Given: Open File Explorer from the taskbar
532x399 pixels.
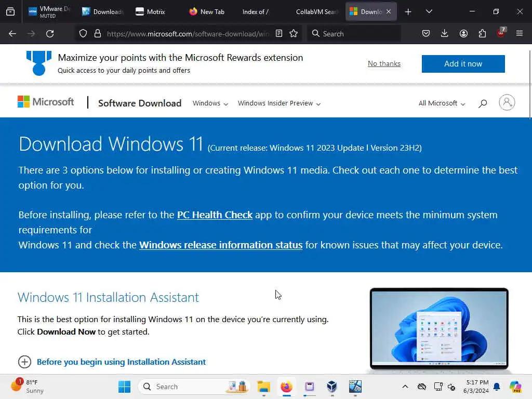Looking at the screenshot, I should (263, 387).
